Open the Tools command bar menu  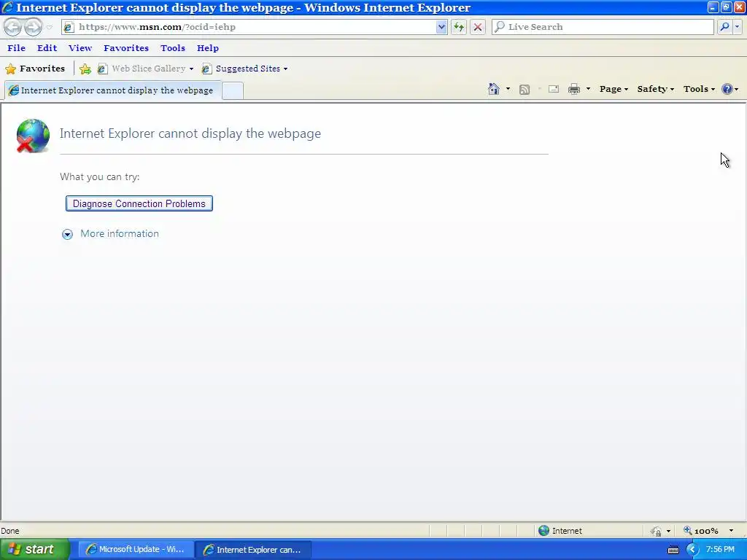pos(699,89)
